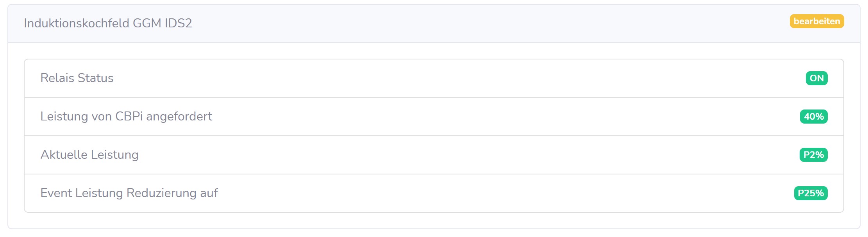Click the green ON relay badge
868x237 pixels.
pyautogui.click(x=816, y=78)
